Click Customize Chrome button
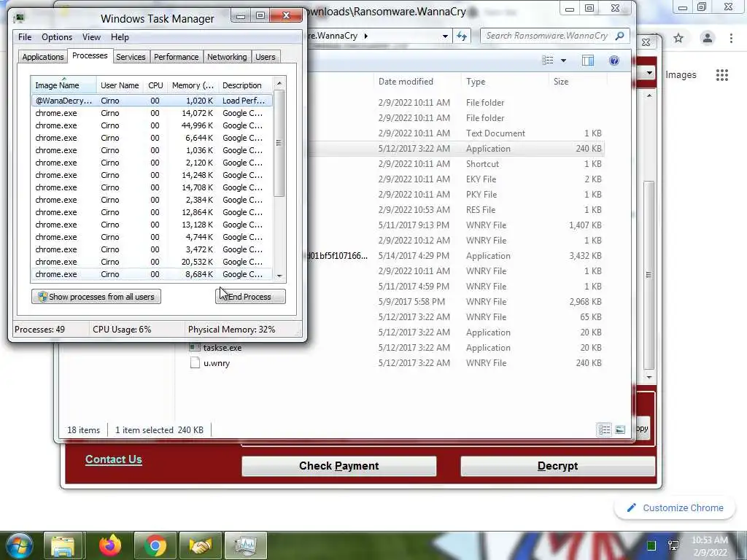 (675, 508)
